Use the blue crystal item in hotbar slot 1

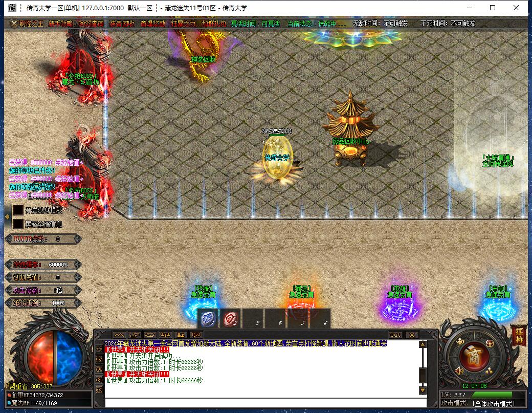208,319
